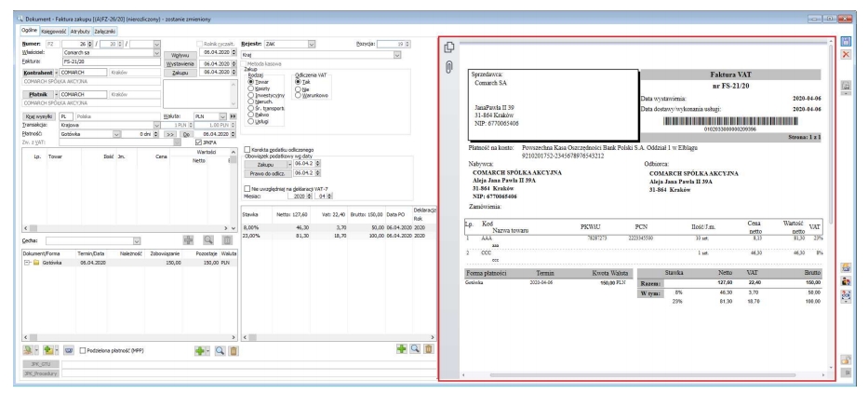
Task: Click the Wystawienia date button
Action: pos(180,63)
